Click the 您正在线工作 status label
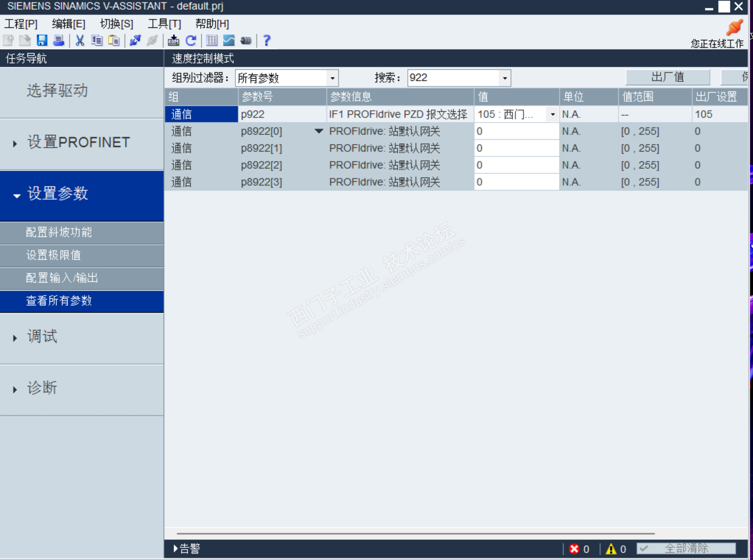Viewport: 753px width, 560px height. click(717, 44)
